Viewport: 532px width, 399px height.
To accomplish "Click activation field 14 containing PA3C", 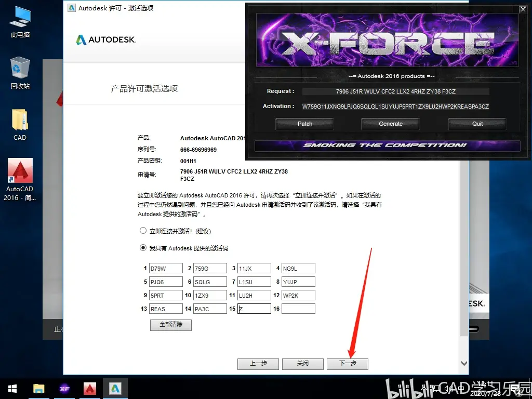I will (x=210, y=309).
